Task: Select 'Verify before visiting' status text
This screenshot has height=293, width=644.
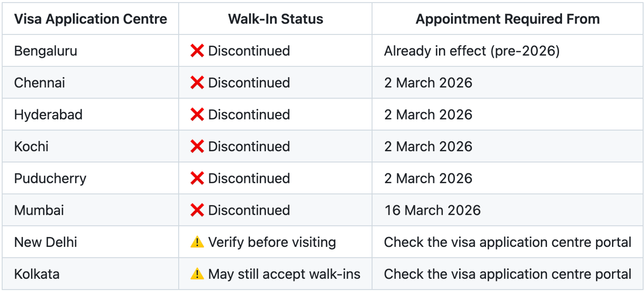Action: point(272,242)
